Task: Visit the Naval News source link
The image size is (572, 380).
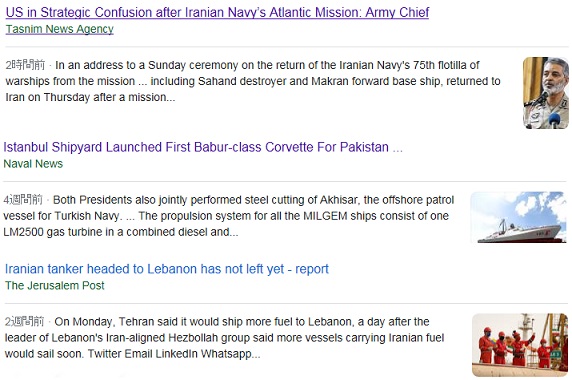Action: 33,164
